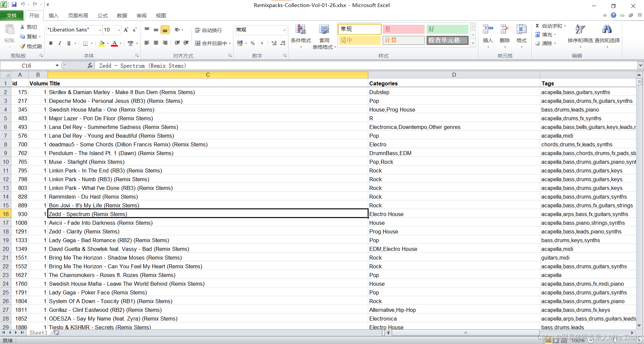Select the Sheet1 worksheet tab
Image resolution: width=644 pixels, height=344 pixels.
point(38,333)
